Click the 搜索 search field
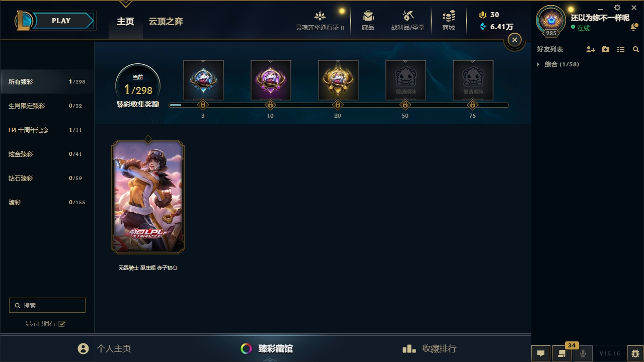 pos(47,305)
